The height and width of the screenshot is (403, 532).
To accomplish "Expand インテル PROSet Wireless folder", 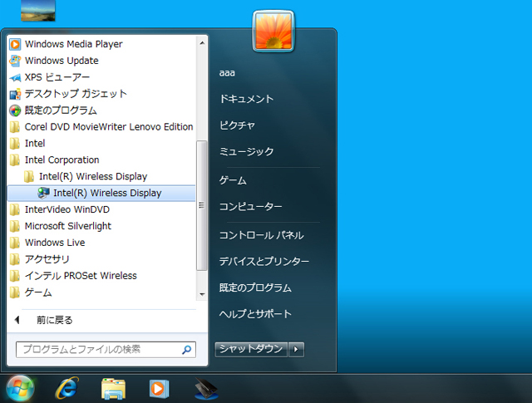I will pyautogui.click(x=101, y=276).
